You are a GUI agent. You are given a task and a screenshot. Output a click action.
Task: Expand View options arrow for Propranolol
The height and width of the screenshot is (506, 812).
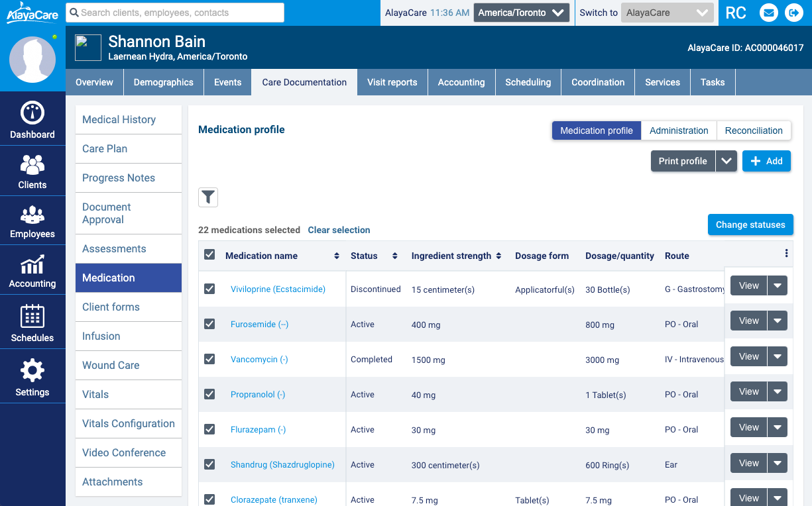click(x=778, y=391)
